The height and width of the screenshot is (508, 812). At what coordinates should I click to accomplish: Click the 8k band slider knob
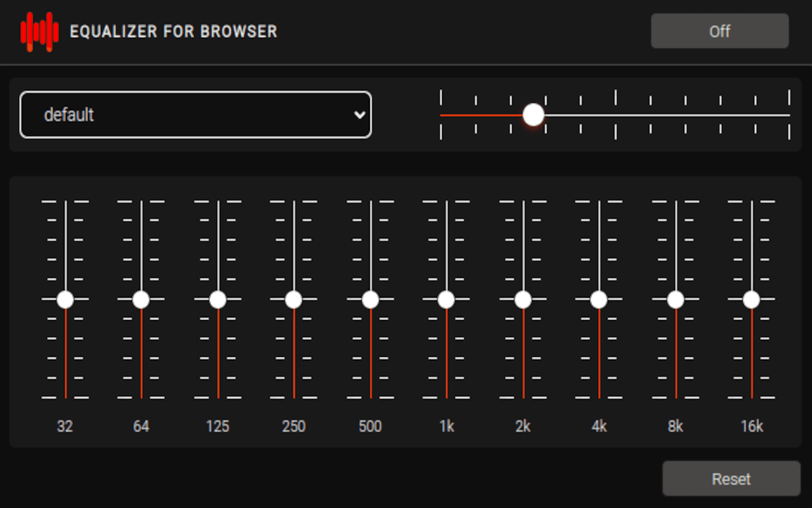click(676, 300)
